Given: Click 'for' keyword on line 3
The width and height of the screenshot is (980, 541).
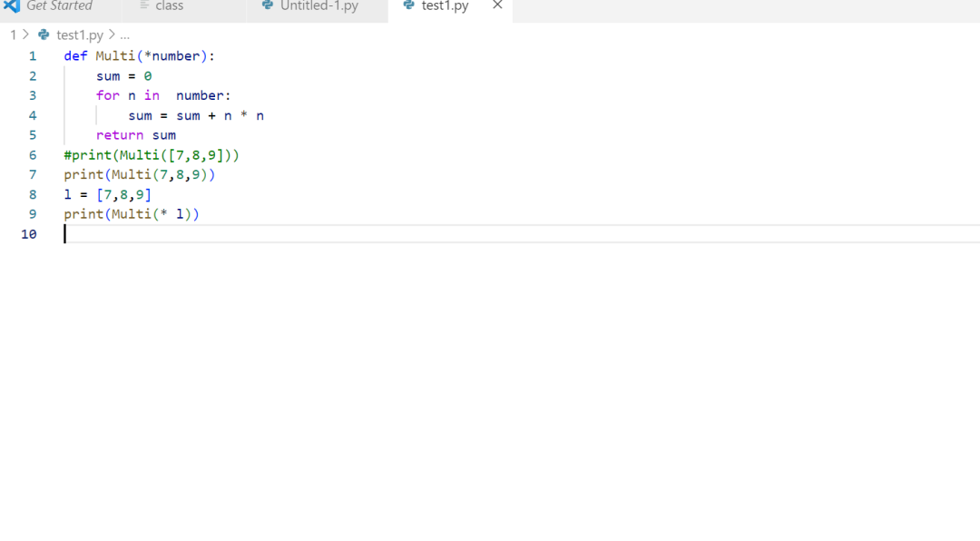Looking at the screenshot, I should tap(107, 95).
